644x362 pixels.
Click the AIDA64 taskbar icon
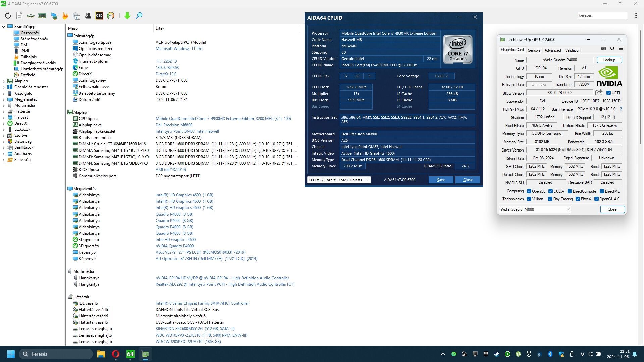tap(130, 354)
